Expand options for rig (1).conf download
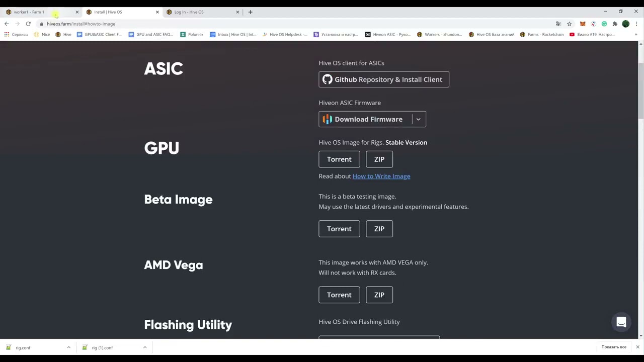 [x=144, y=347]
